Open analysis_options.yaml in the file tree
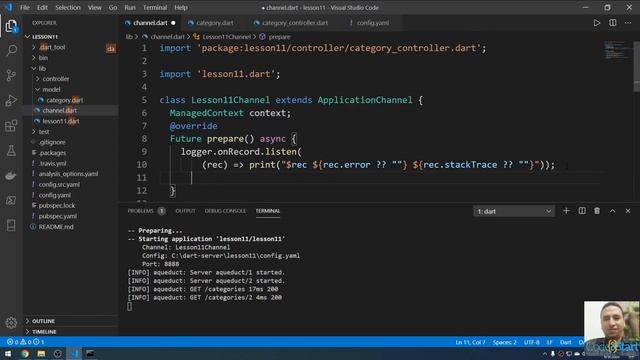The width and height of the screenshot is (640, 360). (68, 174)
